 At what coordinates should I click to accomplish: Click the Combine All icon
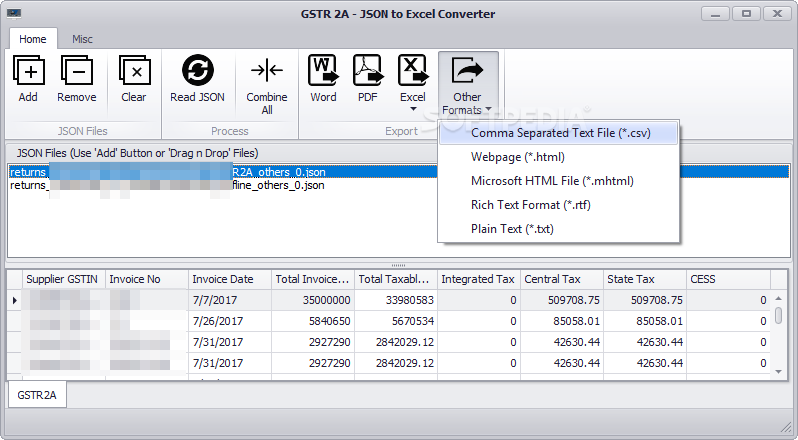267,70
